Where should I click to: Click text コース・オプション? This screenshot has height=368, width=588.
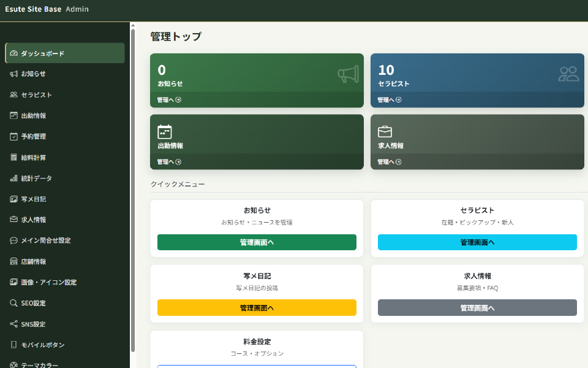[257, 353]
